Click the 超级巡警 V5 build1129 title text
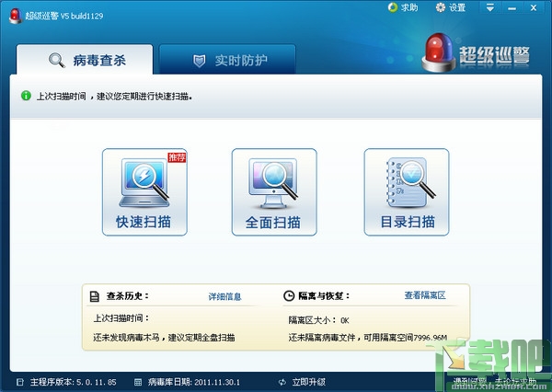The width and height of the screenshot is (552, 392). [64, 16]
